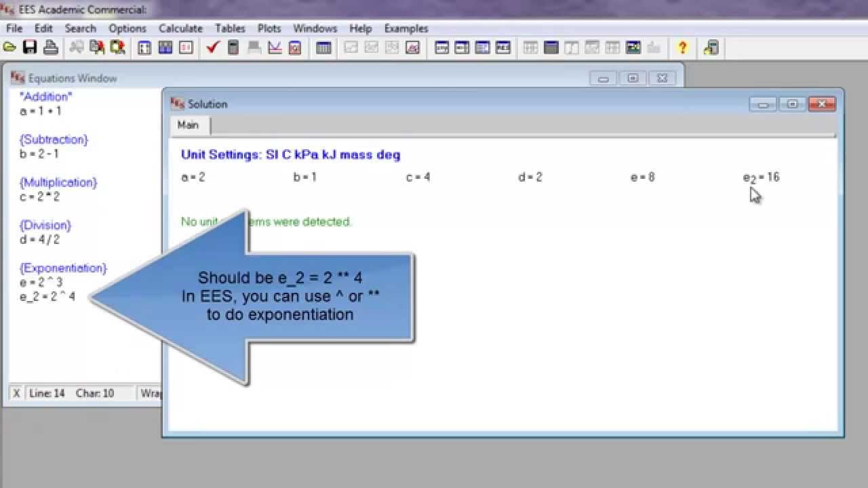This screenshot has width=868, height=488.
Task: Minimize the Equations Window
Action: 603,78
